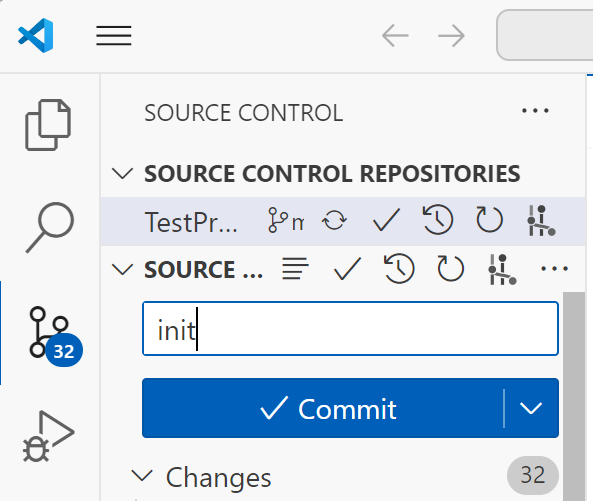Open the Search view in activity bar
Viewport: 593px width, 501px height.
pos(50,227)
